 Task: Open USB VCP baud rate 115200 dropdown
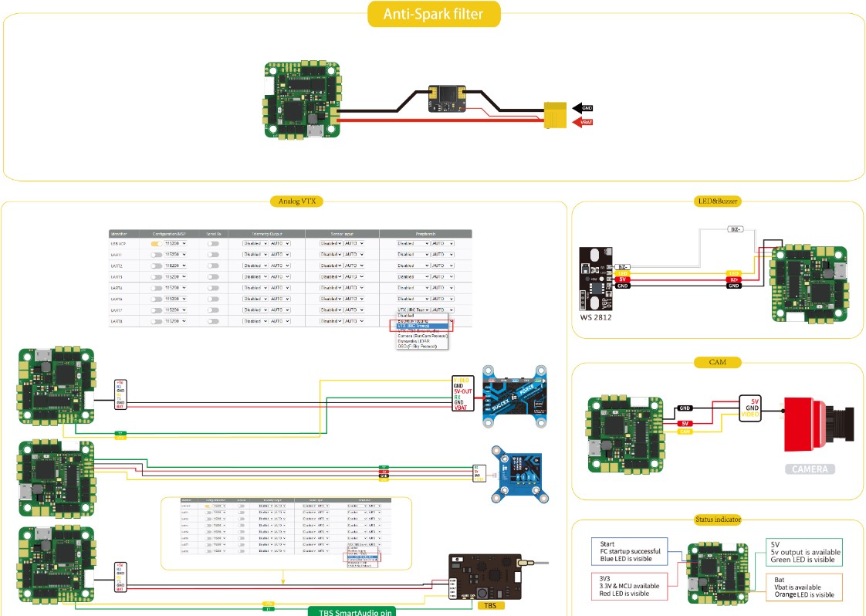177,243
